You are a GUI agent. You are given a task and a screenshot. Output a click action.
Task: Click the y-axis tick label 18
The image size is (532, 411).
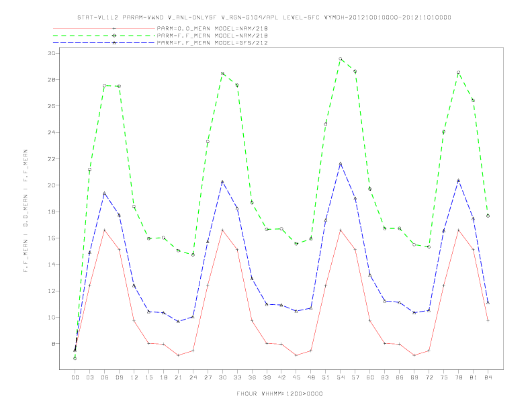[x=52, y=212]
